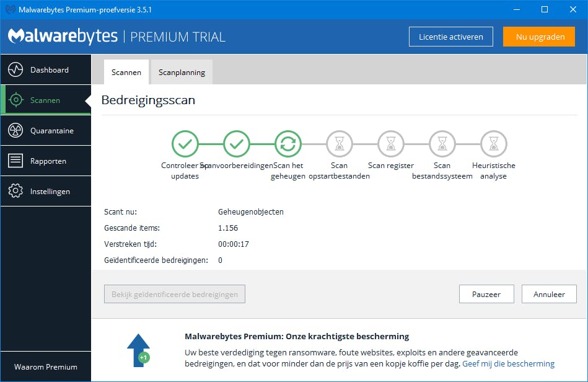Image resolution: width=588 pixels, height=382 pixels.
Task: Click the Licentie activeren button
Action: (450, 37)
